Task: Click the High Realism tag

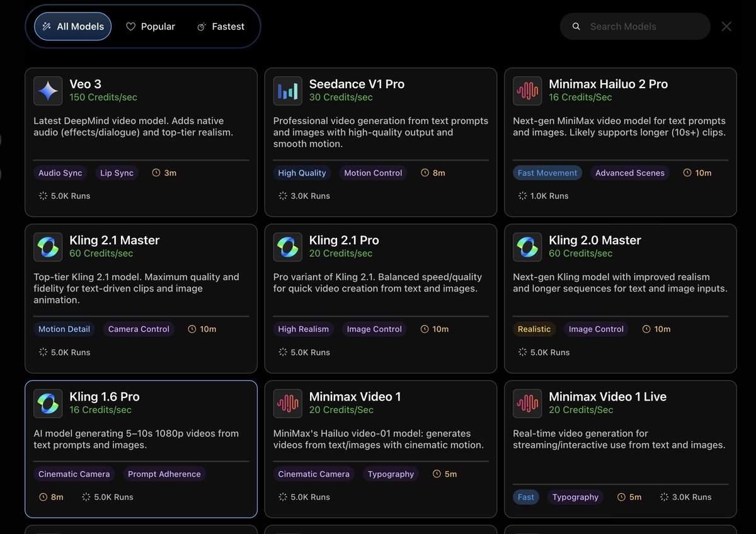Action: (304, 329)
